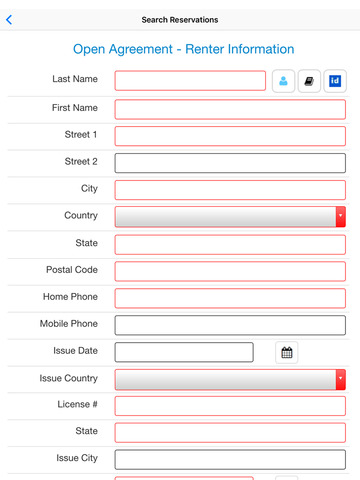Click the red arrow on Country selector
This screenshot has width=360, height=480.
pyautogui.click(x=341, y=217)
